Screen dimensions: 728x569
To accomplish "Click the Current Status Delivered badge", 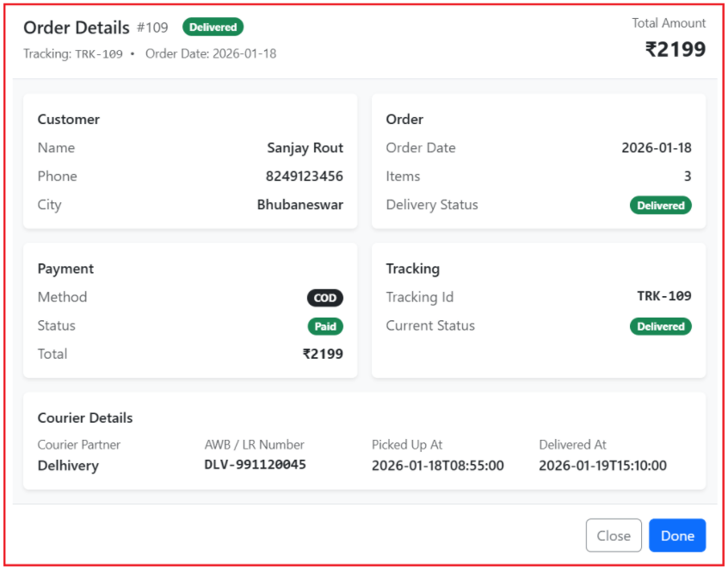I will (x=660, y=326).
